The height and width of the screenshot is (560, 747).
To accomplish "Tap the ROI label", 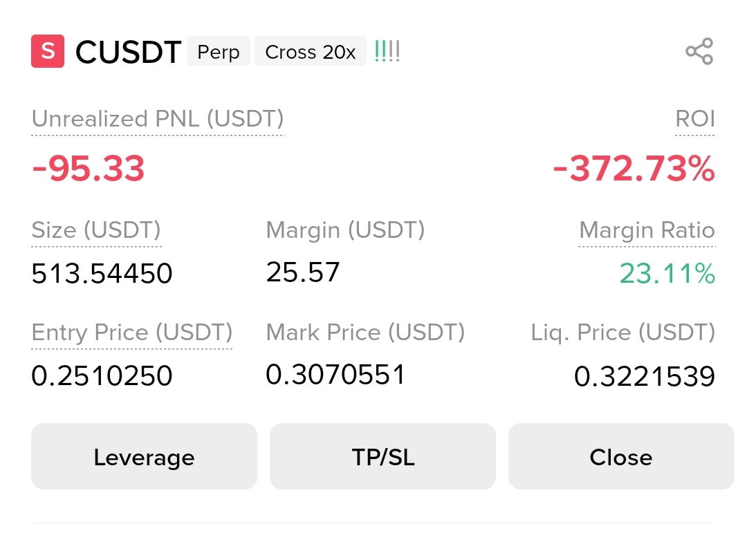I will click(x=695, y=119).
